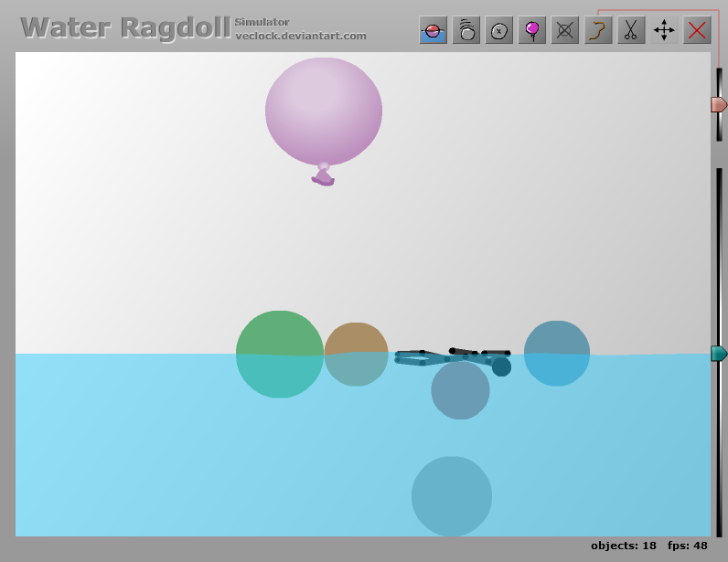
Task: Click the ball beneath the ragdoll
Action: pos(460,390)
